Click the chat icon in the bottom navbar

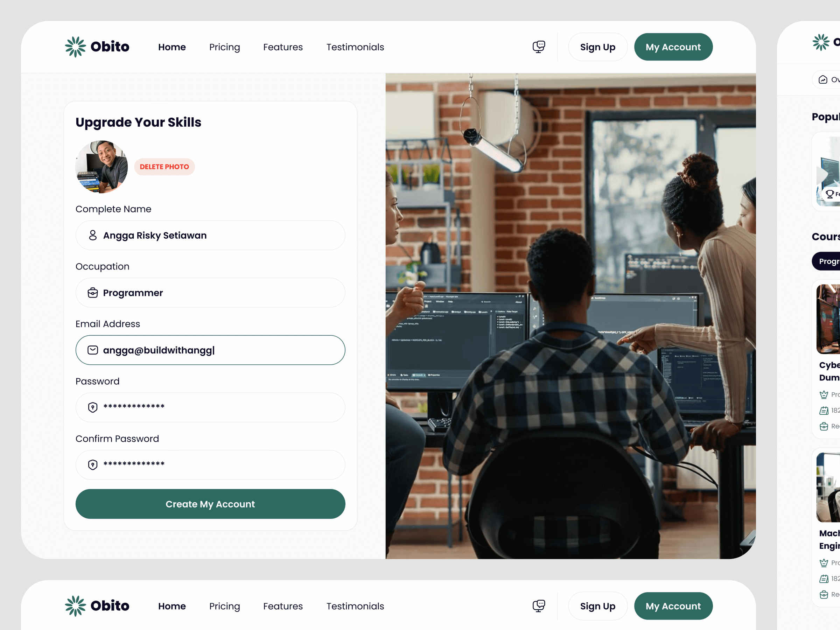tap(539, 606)
